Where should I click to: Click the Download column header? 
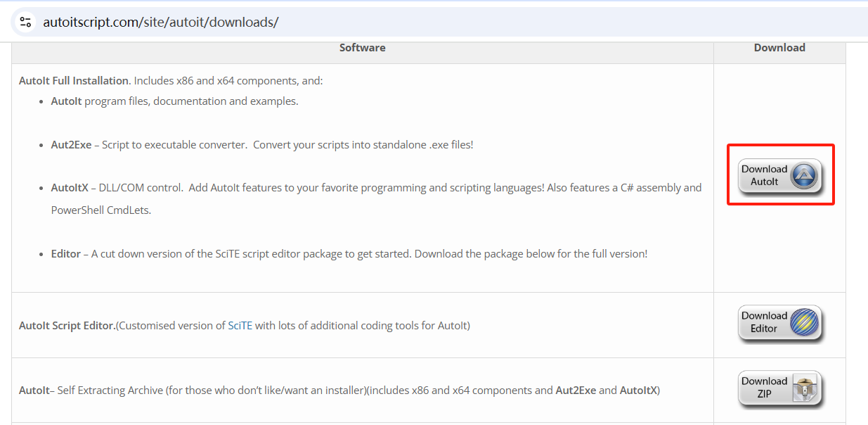click(779, 48)
